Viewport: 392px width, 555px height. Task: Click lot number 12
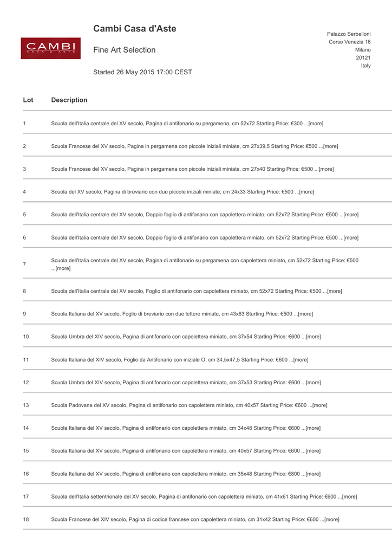coord(26,382)
